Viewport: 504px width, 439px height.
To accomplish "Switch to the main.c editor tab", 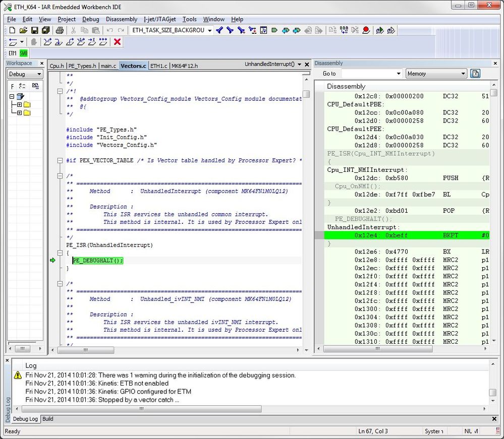I will pyautogui.click(x=108, y=66).
